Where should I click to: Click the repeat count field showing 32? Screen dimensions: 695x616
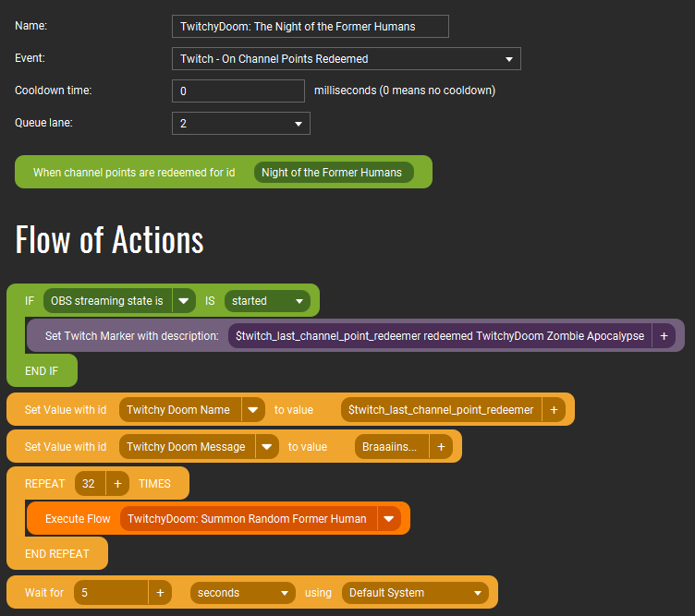90,483
